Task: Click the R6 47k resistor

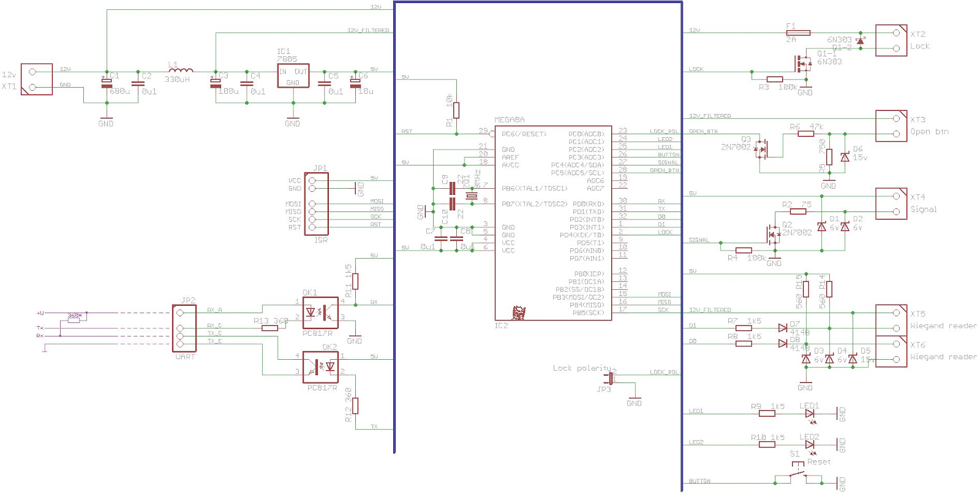Action: (x=806, y=134)
